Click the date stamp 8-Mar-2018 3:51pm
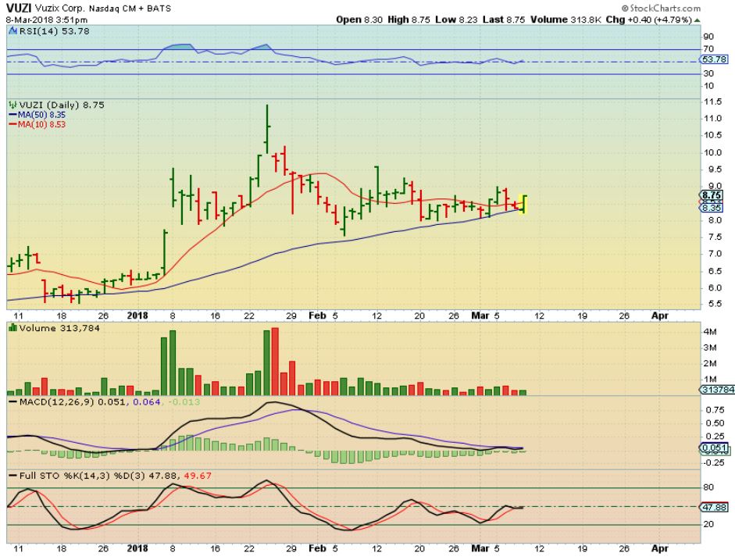The image size is (735, 560). tap(46, 20)
